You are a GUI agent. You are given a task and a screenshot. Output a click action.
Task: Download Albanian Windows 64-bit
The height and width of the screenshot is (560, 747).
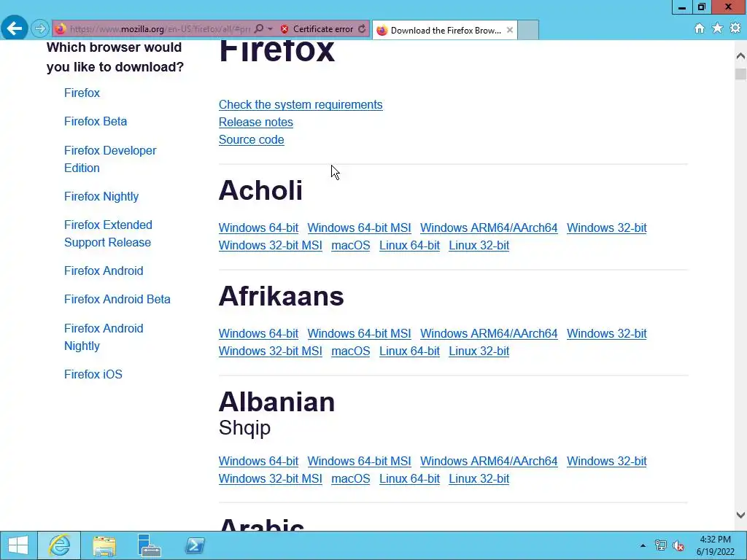point(258,462)
